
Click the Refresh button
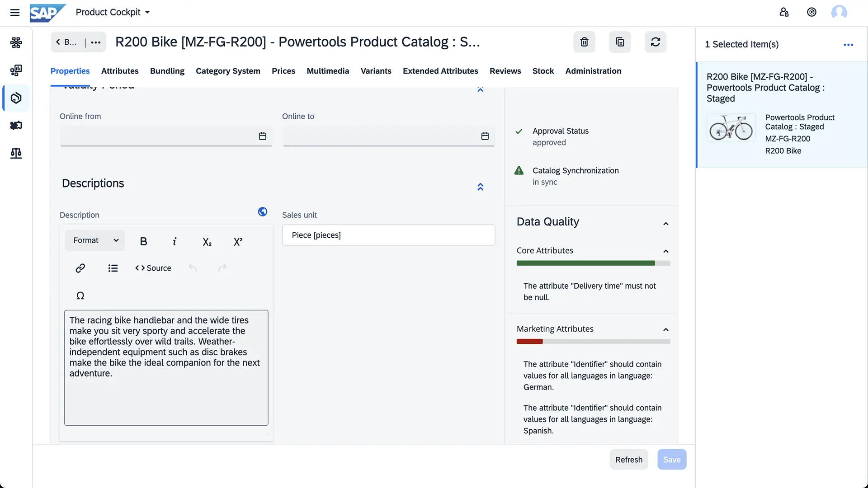click(629, 460)
